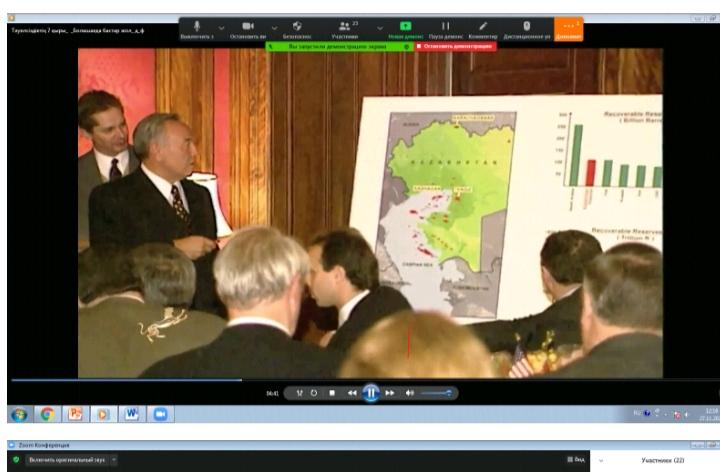Open the View menu in Zoom window

click(577, 458)
